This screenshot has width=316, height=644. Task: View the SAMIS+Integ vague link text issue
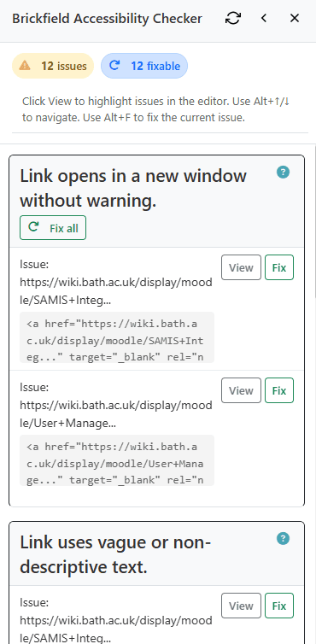tap(241, 606)
